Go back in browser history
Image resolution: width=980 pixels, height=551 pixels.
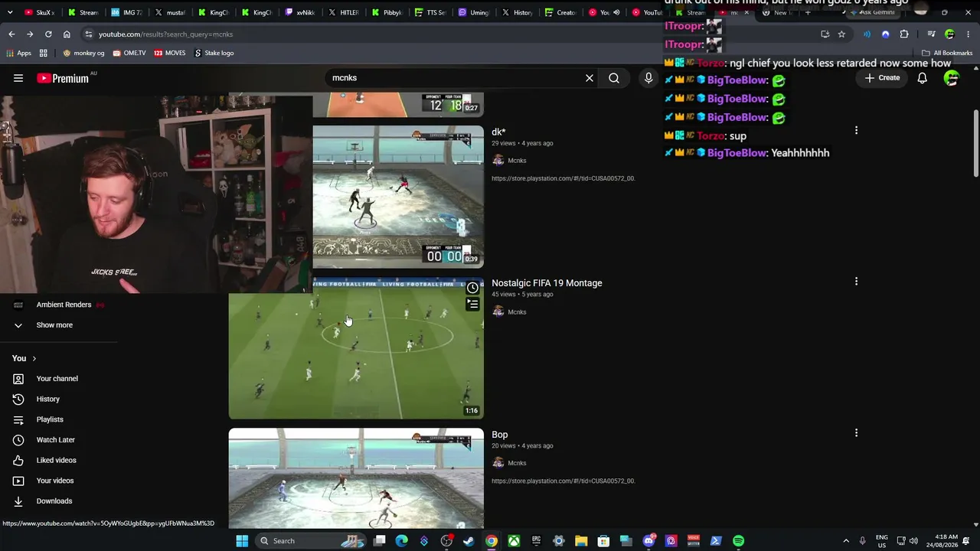(11, 34)
